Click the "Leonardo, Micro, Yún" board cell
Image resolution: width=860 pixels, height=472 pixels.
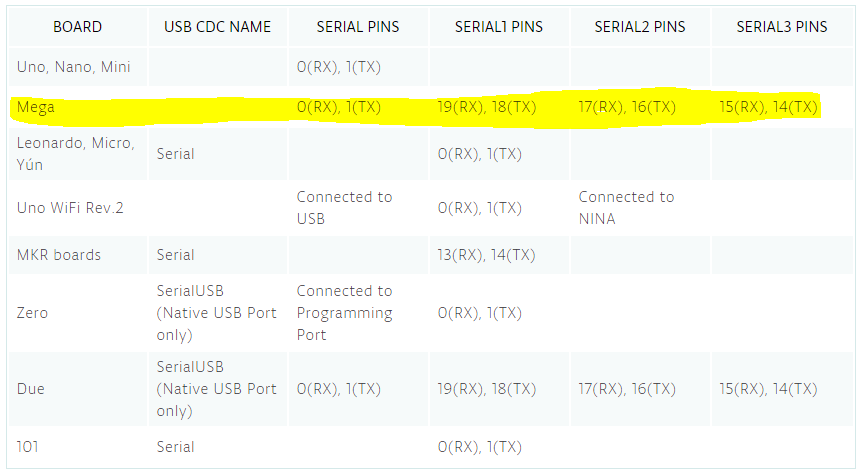[75, 154]
